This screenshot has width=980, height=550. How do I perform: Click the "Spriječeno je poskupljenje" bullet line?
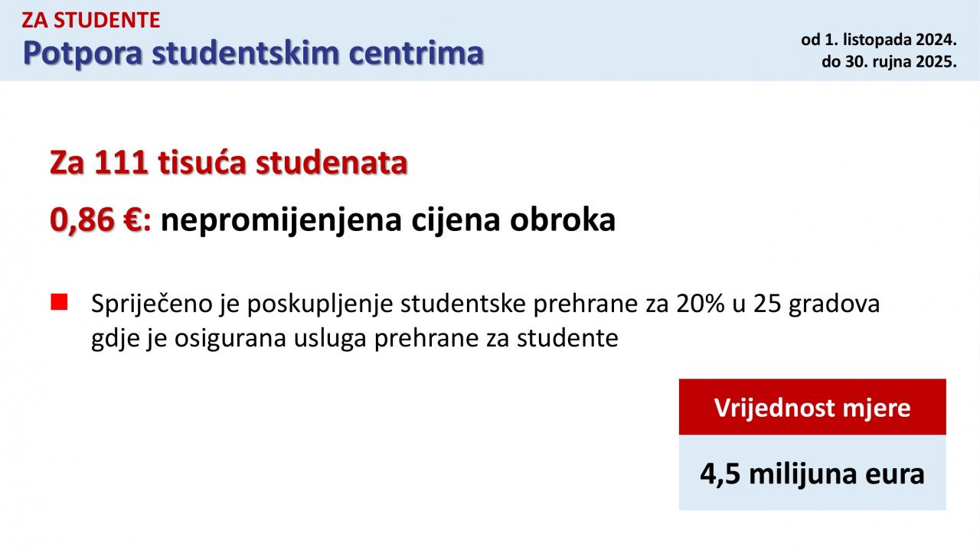(x=485, y=304)
